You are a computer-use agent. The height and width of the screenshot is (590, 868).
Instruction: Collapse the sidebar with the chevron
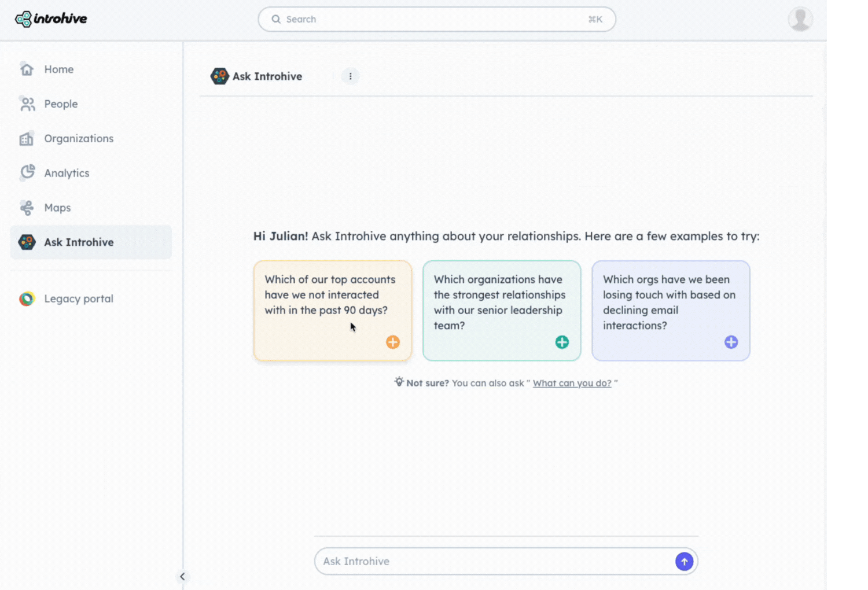click(x=182, y=577)
